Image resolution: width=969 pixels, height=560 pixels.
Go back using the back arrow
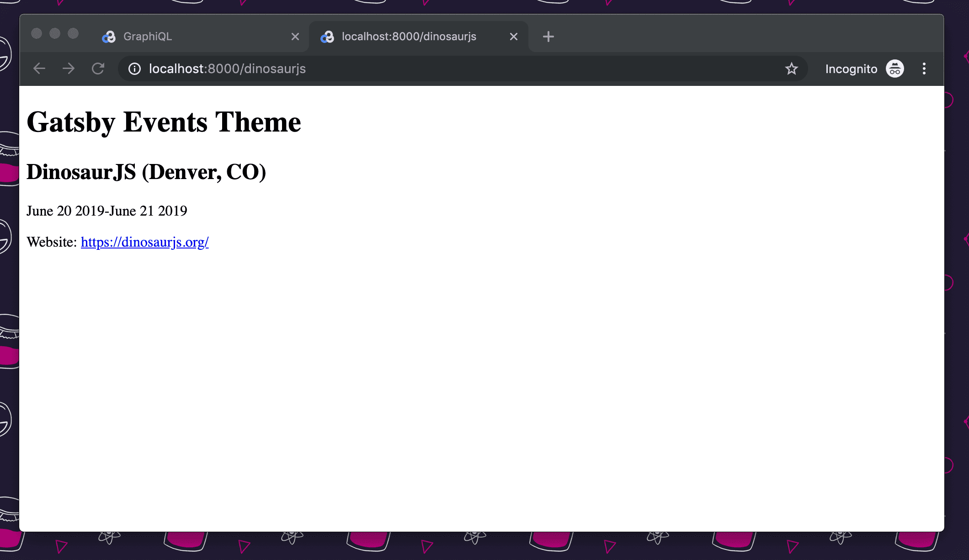pos(39,69)
